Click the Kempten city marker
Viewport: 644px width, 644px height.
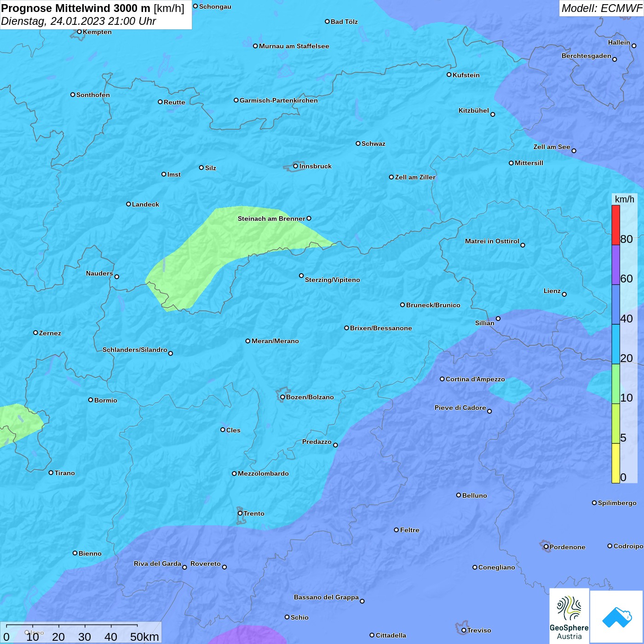pos(79,32)
